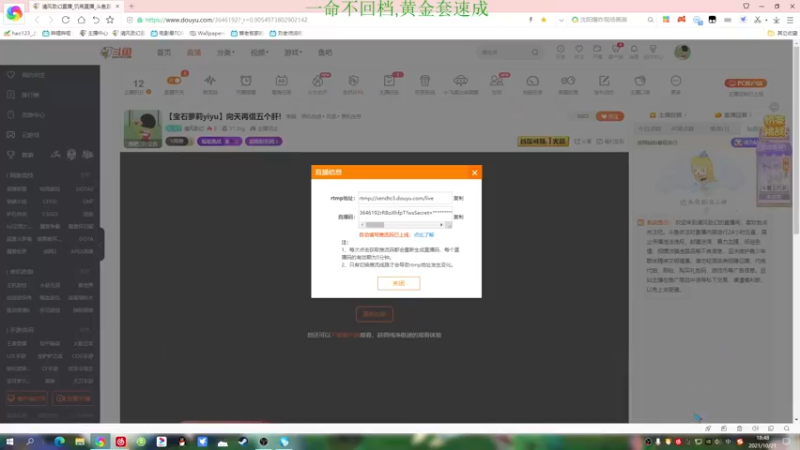800x450 pixels.
Task: Open the second item in the left sidebar
Action: (x=33, y=95)
